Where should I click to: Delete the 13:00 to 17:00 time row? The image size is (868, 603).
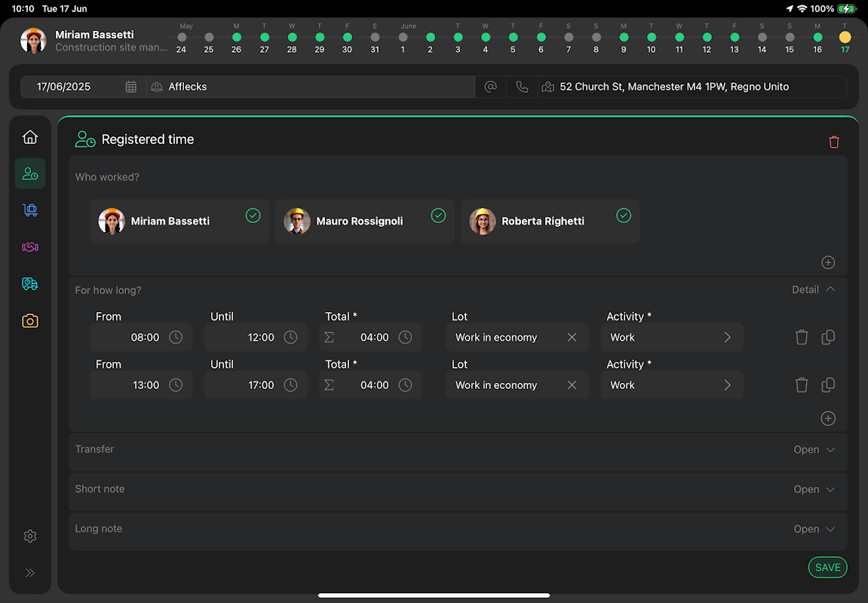point(801,385)
